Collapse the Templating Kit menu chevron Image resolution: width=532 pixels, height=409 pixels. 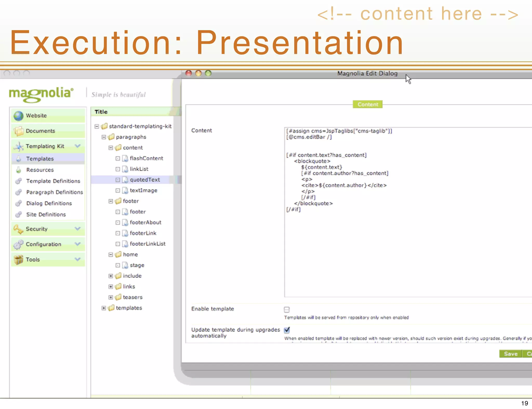coord(77,146)
